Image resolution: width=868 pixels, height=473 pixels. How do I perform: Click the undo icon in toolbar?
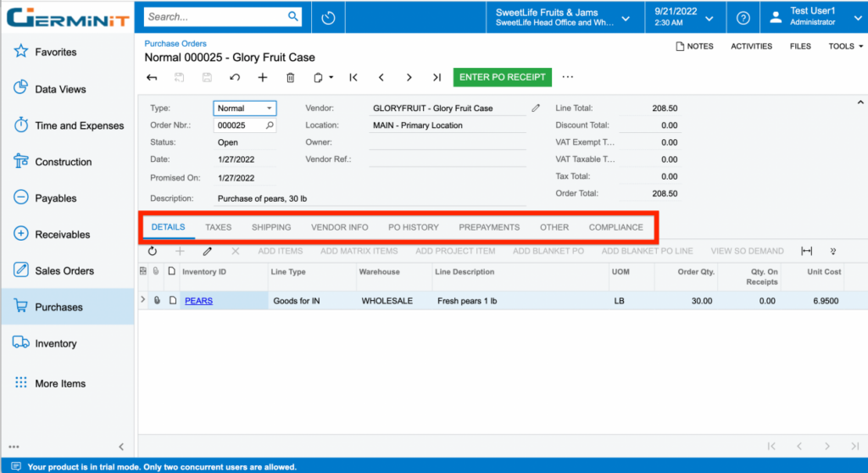[x=235, y=77]
